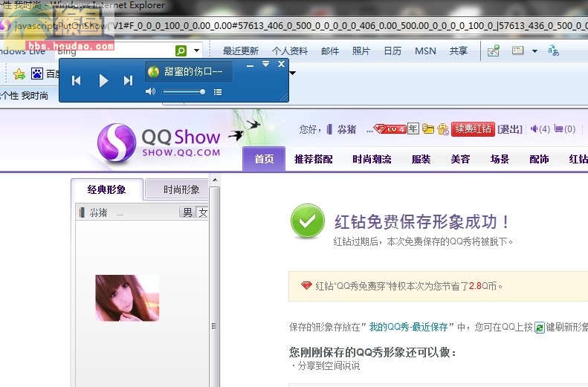Select the 首页 navigation tab

tap(264, 159)
